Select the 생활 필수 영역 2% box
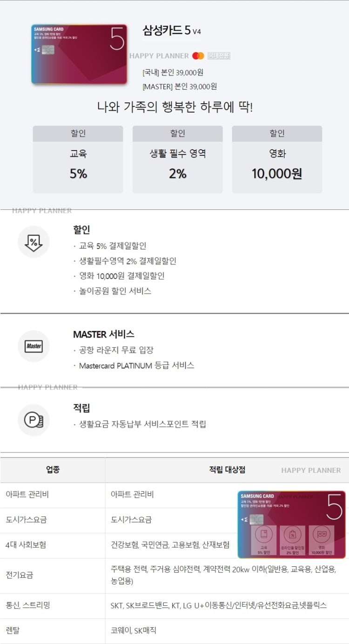 177,159
